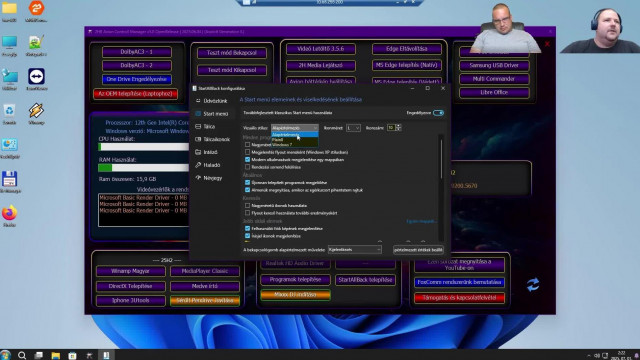640x360 pixels.
Task: Uncheck modern apps shown in one folder
Action: tap(247, 160)
